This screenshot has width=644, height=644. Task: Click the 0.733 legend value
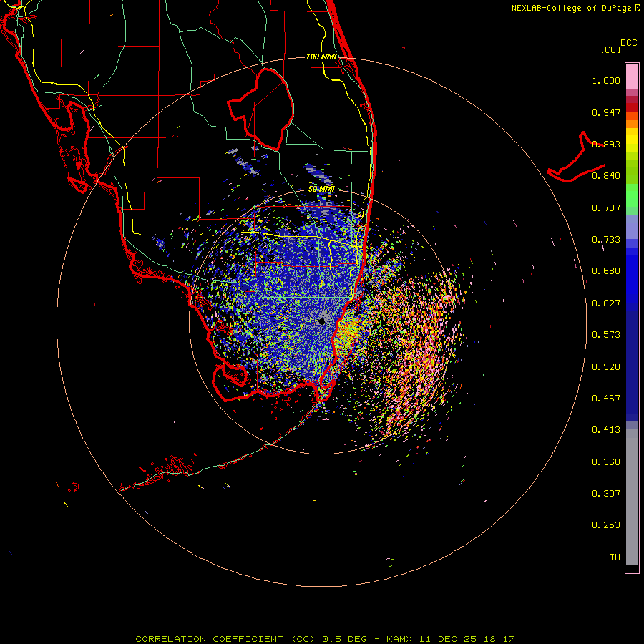tap(606, 240)
